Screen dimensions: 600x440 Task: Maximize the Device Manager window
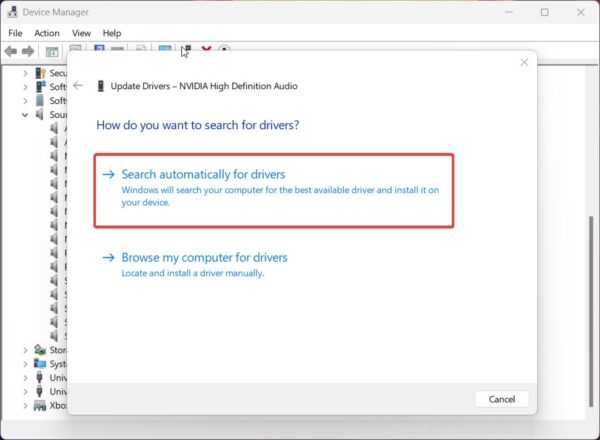click(545, 12)
